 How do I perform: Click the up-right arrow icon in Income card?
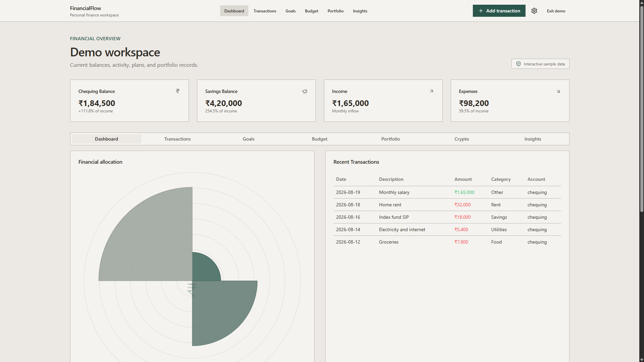pyautogui.click(x=432, y=91)
